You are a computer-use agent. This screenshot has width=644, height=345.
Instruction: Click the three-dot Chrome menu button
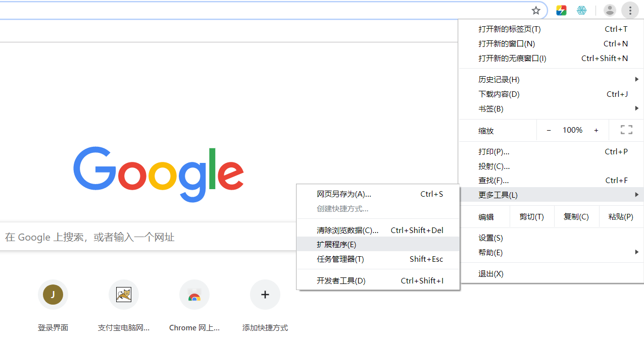point(630,10)
